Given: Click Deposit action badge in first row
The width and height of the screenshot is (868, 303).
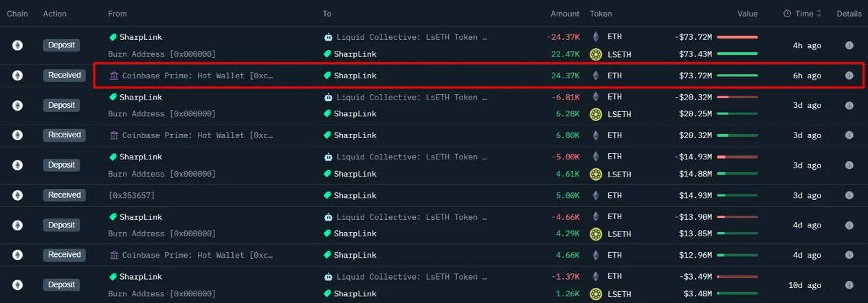Looking at the screenshot, I should point(61,45).
